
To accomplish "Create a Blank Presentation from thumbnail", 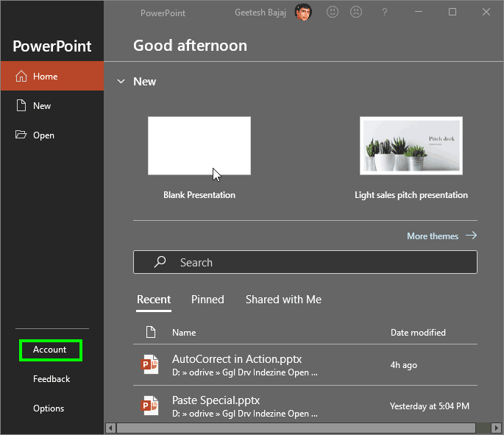I will 199,146.
